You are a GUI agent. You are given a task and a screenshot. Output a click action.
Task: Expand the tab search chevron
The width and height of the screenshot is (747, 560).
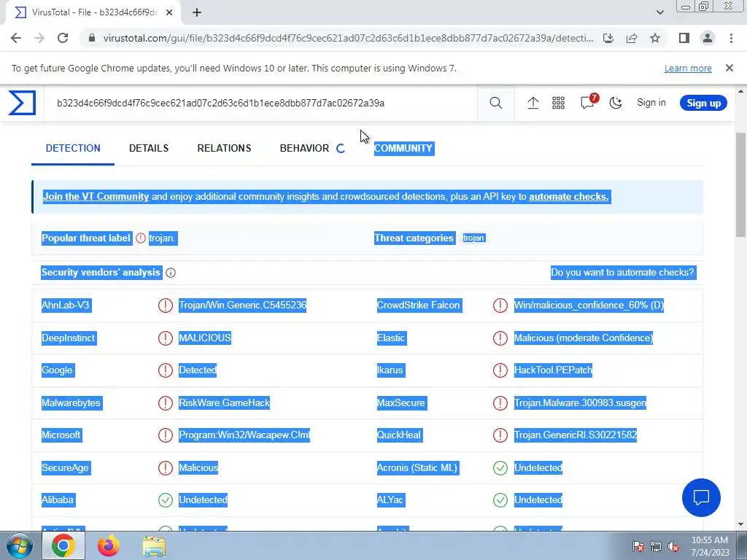659,12
